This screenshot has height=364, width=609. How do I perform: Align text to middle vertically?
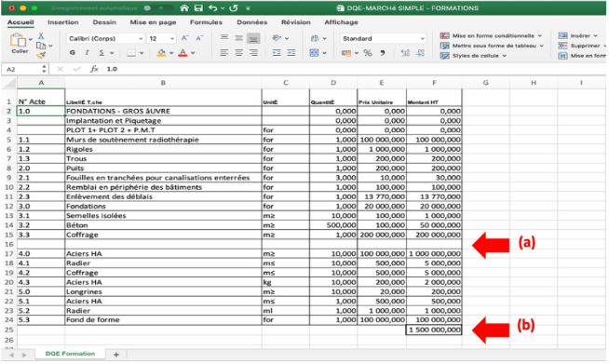(239, 37)
